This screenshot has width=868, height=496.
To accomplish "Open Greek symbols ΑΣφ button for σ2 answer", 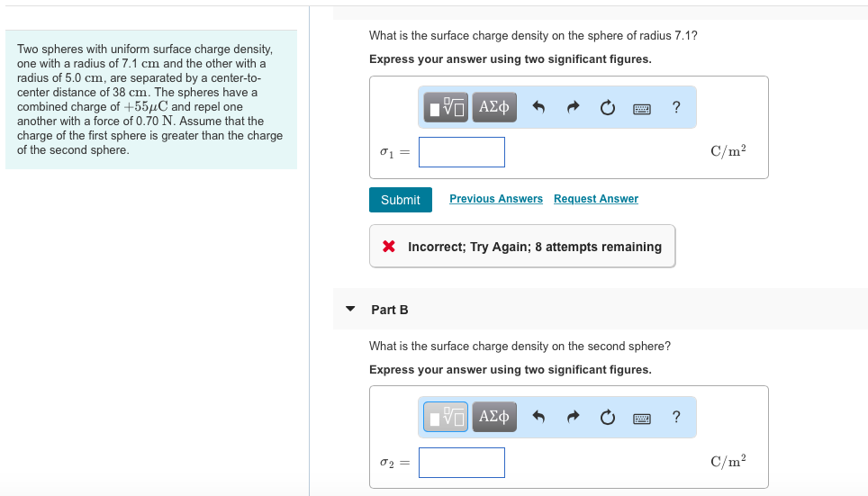I will (x=494, y=417).
